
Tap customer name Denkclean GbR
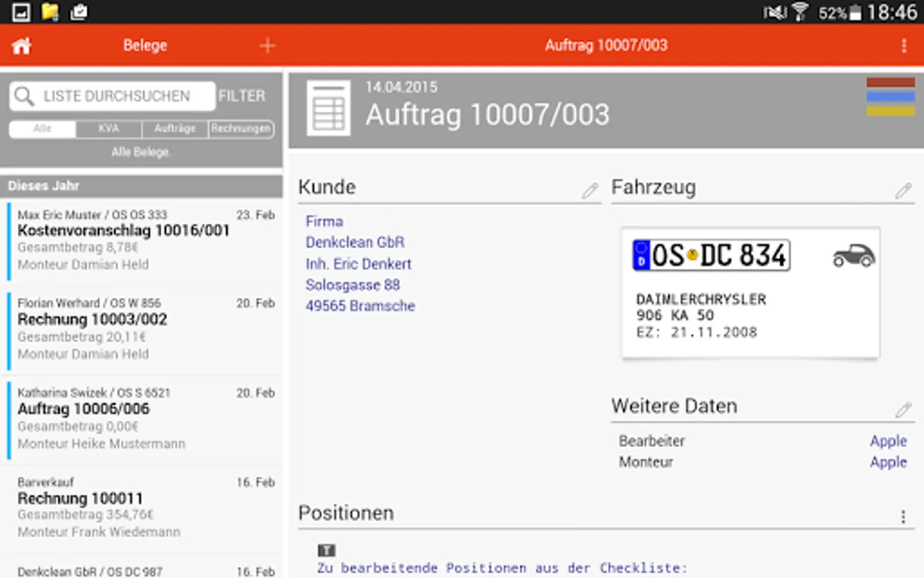355,242
